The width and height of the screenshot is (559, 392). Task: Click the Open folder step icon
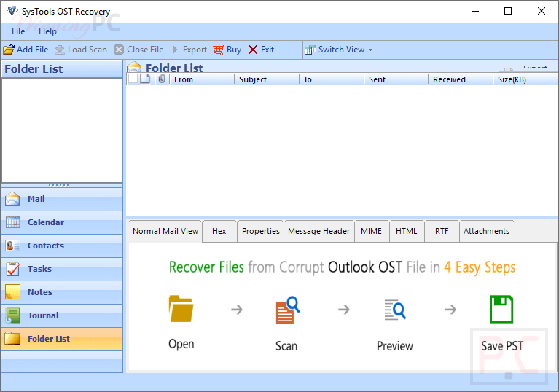(181, 309)
